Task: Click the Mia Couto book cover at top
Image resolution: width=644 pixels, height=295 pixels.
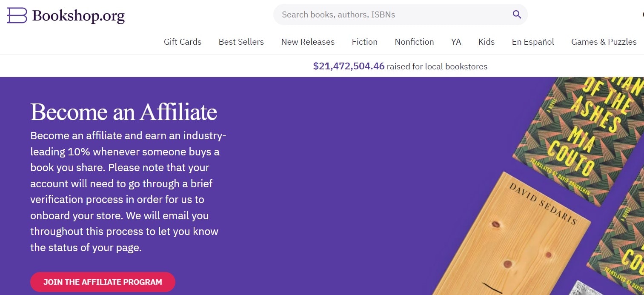Action: tap(579, 136)
